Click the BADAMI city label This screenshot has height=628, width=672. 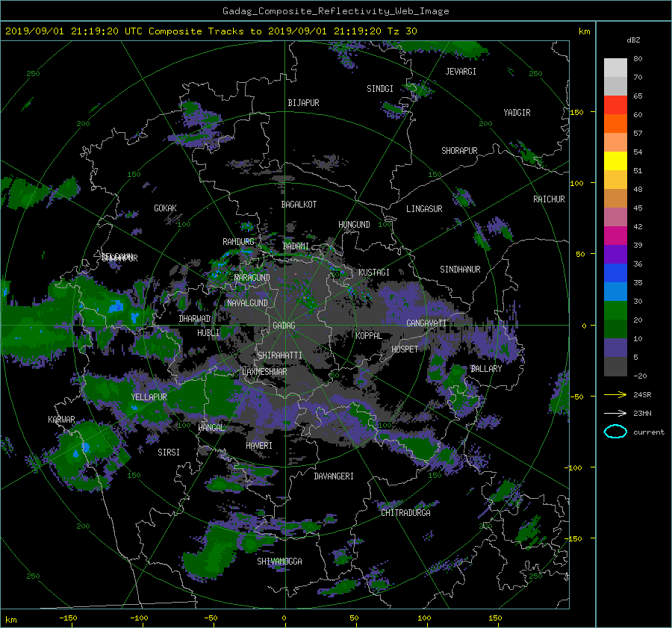pos(296,246)
